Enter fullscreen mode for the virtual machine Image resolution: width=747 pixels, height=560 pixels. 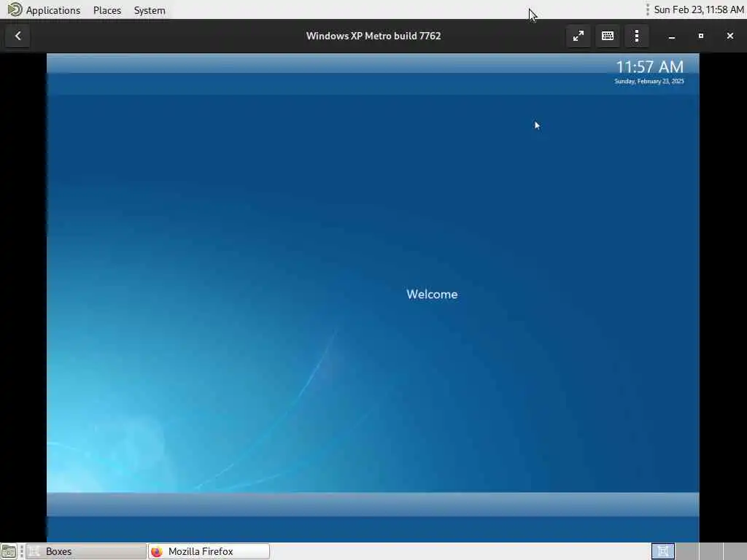[x=578, y=36]
